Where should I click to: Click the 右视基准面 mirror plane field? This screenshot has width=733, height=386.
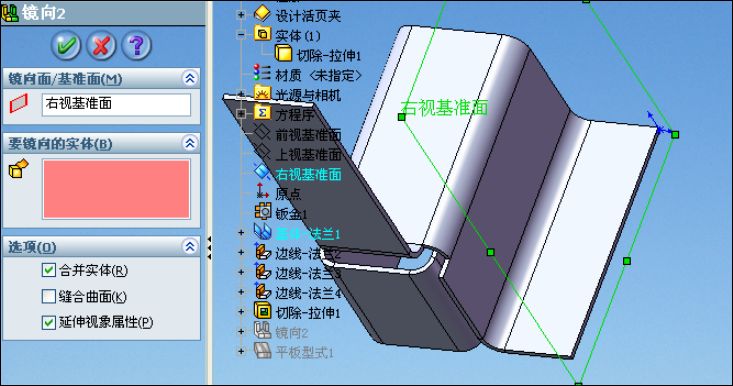116,104
